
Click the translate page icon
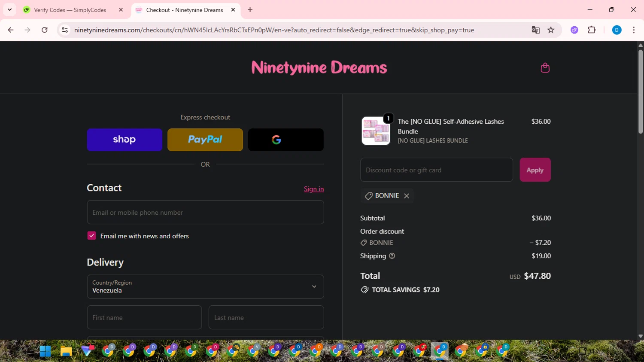(x=535, y=30)
